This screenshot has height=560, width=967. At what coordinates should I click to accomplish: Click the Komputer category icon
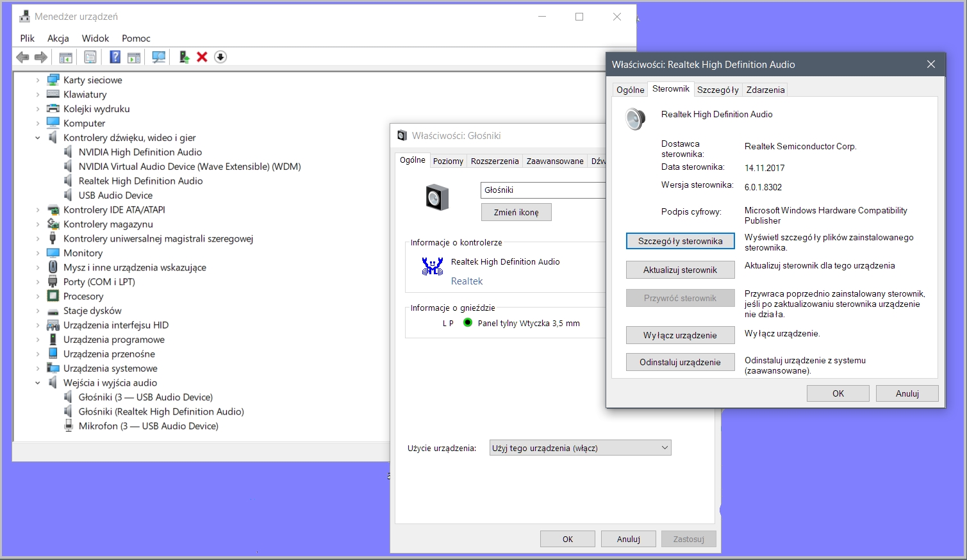[53, 123]
